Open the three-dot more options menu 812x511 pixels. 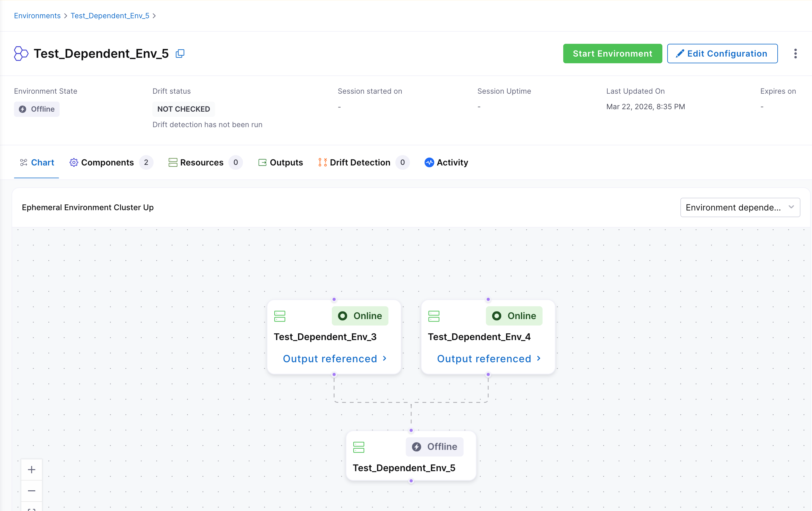[x=795, y=54]
